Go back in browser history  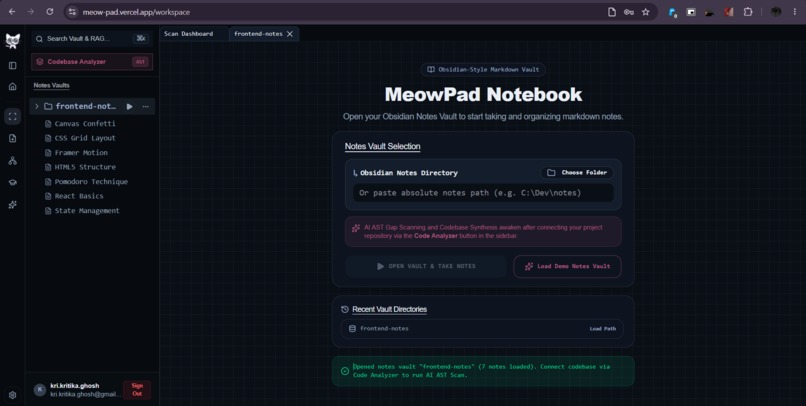12,12
